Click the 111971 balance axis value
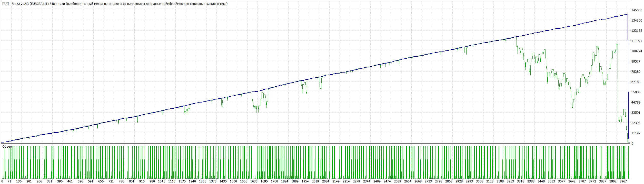 pyautogui.click(x=637, y=41)
